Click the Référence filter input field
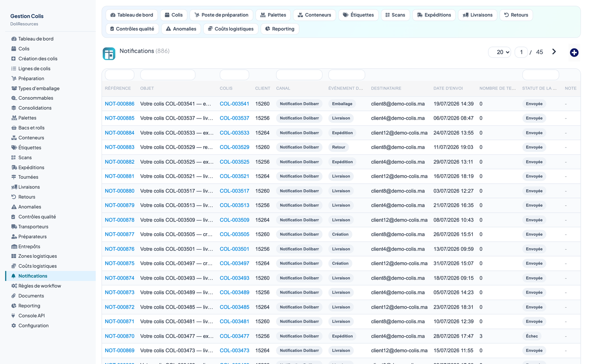589x364 pixels. point(119,75)
